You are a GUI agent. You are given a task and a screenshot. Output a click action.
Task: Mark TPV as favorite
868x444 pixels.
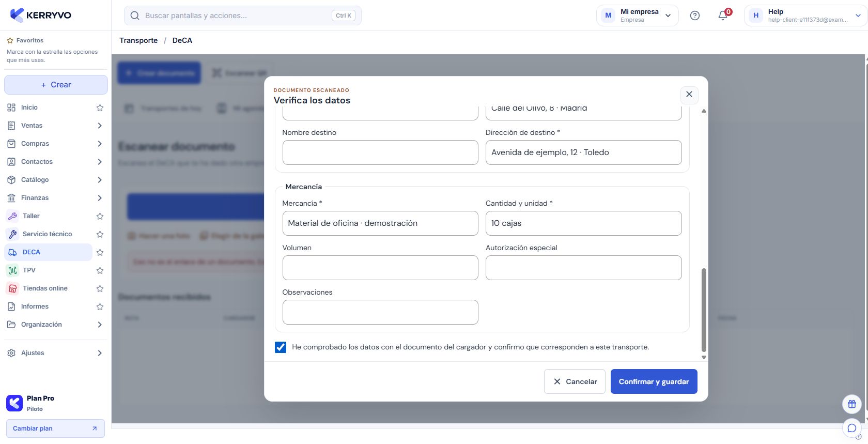(x=100, y=270)
